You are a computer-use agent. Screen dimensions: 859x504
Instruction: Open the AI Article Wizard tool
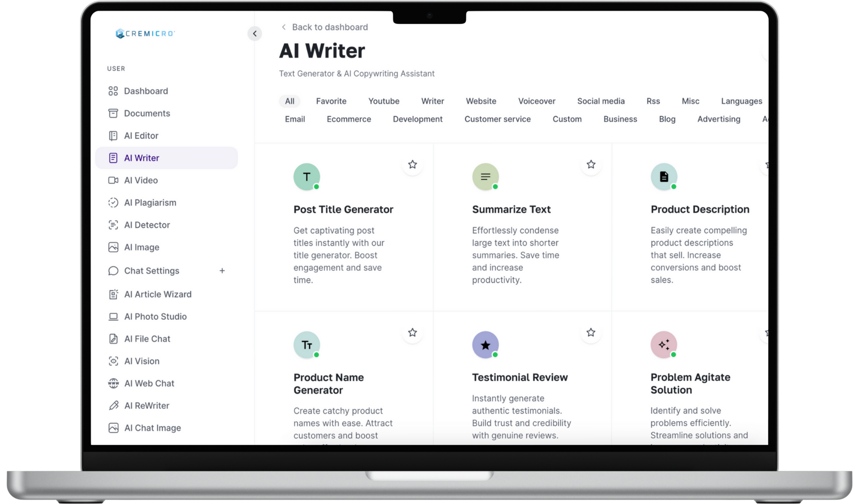click(x=158, y=294)
